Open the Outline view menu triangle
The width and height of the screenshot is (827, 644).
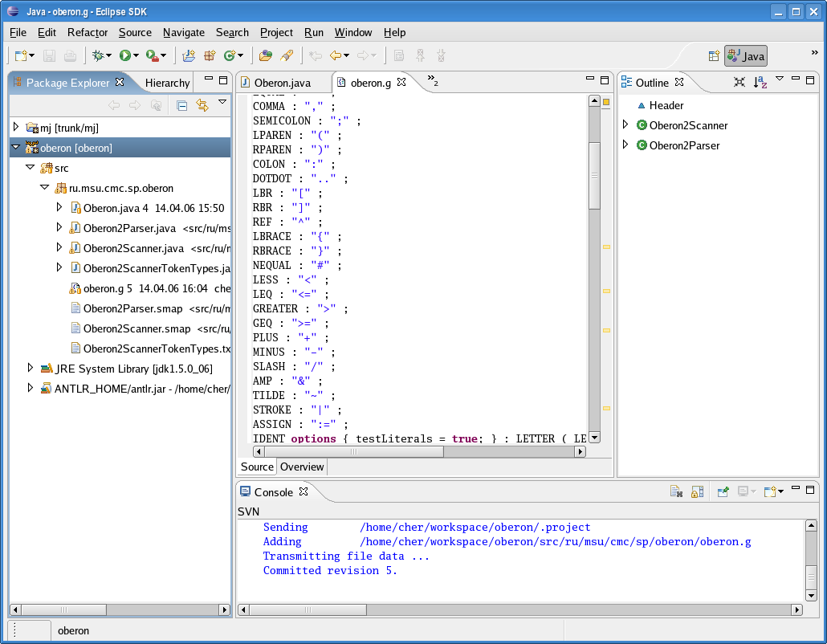pos(780,79)
